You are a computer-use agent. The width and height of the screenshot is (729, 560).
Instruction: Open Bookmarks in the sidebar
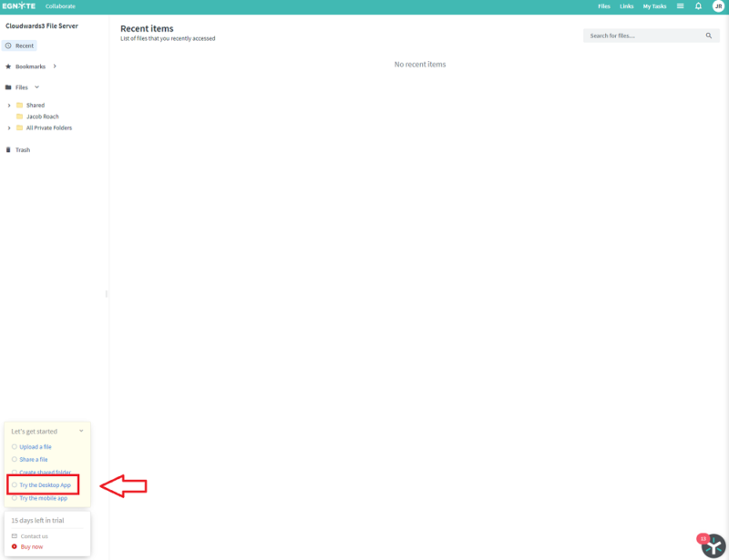tap(30, 66)
